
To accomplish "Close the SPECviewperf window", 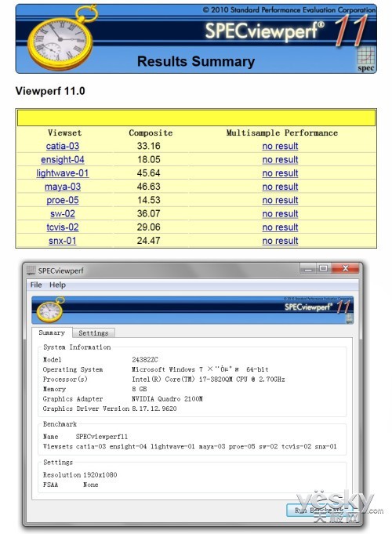I will click(345, 268).
